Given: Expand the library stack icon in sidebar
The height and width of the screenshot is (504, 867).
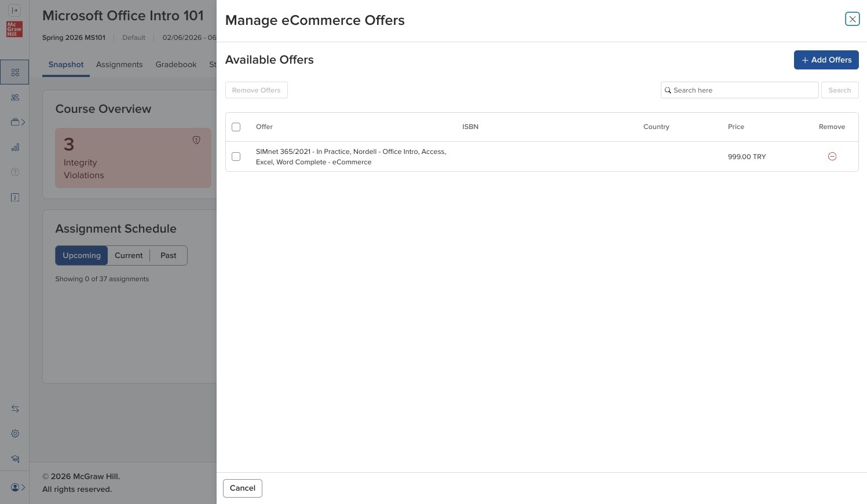Looking at the screenshot, I should (x=17, y=122).
